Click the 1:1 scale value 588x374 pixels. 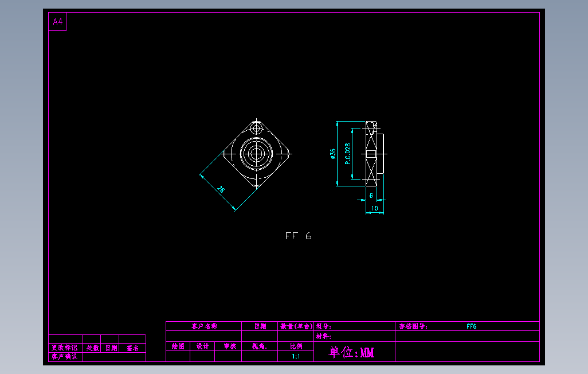click(x=296, y=356)
